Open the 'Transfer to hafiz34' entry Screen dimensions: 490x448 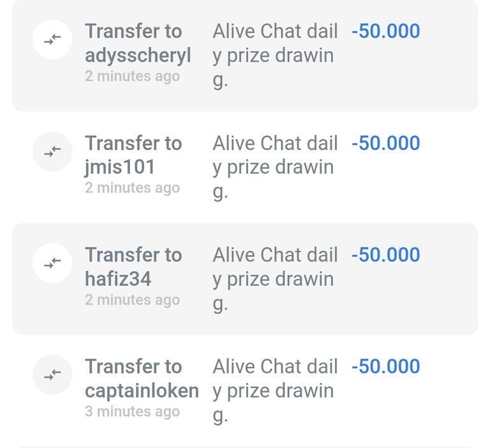click(x=245, y=279)
